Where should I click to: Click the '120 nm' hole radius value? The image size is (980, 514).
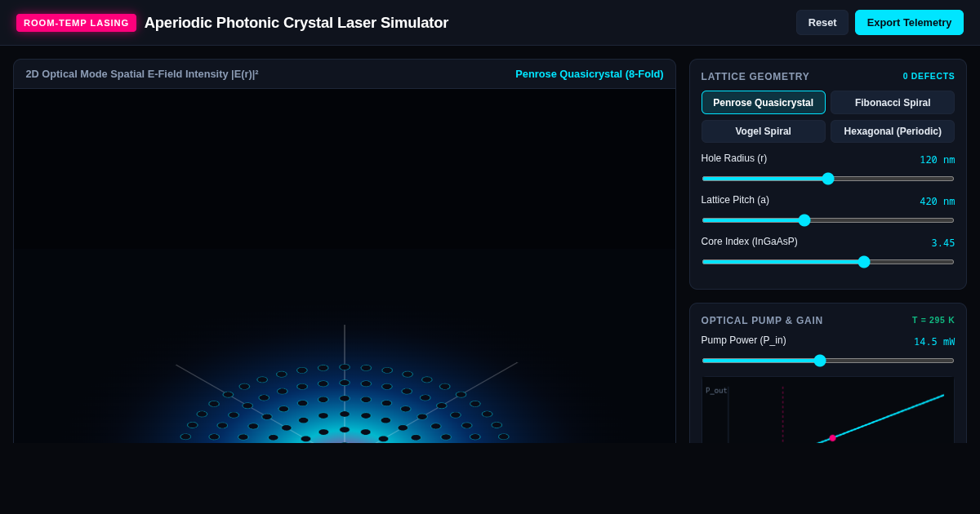(x=937, y=160)
